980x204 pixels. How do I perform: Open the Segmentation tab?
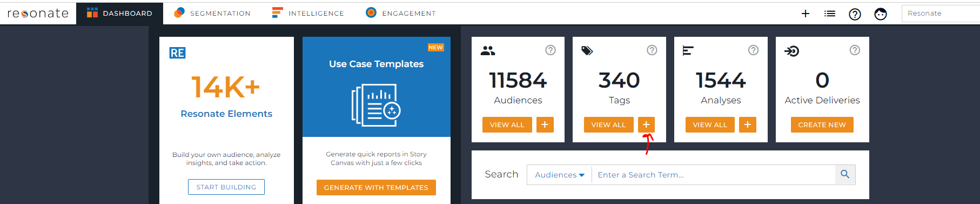[212, 13]
